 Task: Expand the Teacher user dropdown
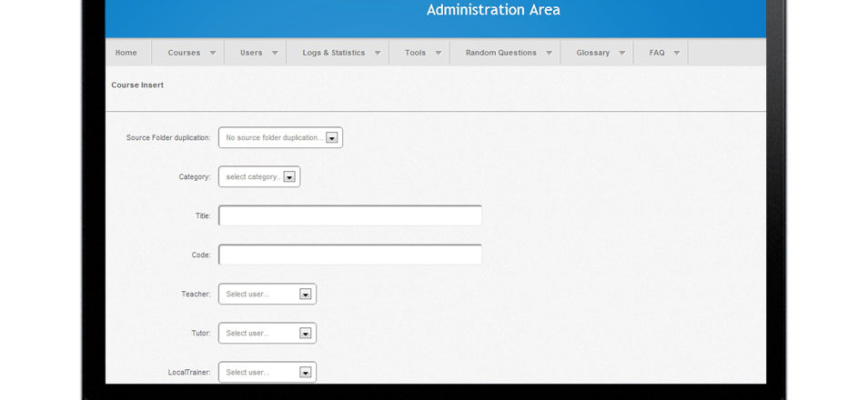click(267, 295)
